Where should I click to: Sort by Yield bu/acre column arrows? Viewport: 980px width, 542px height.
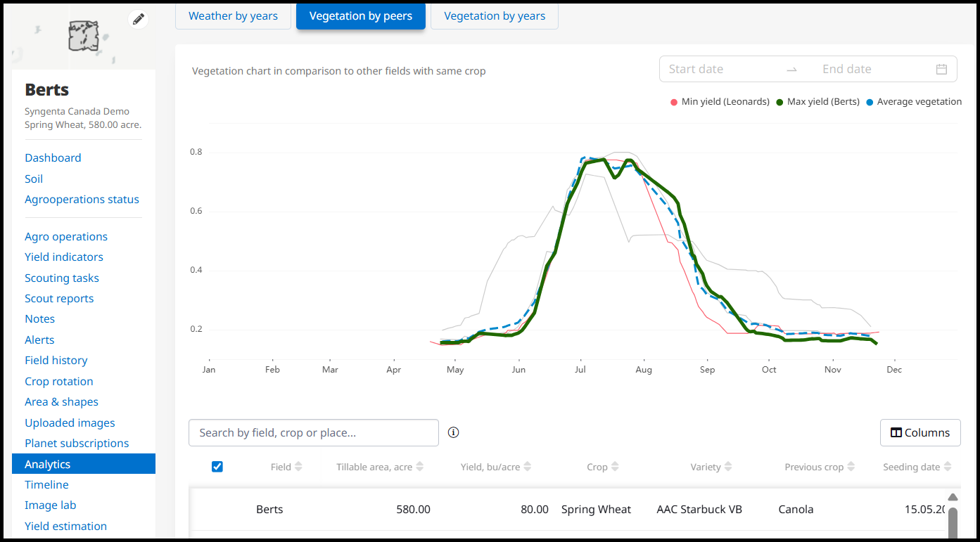click(528, 467)
